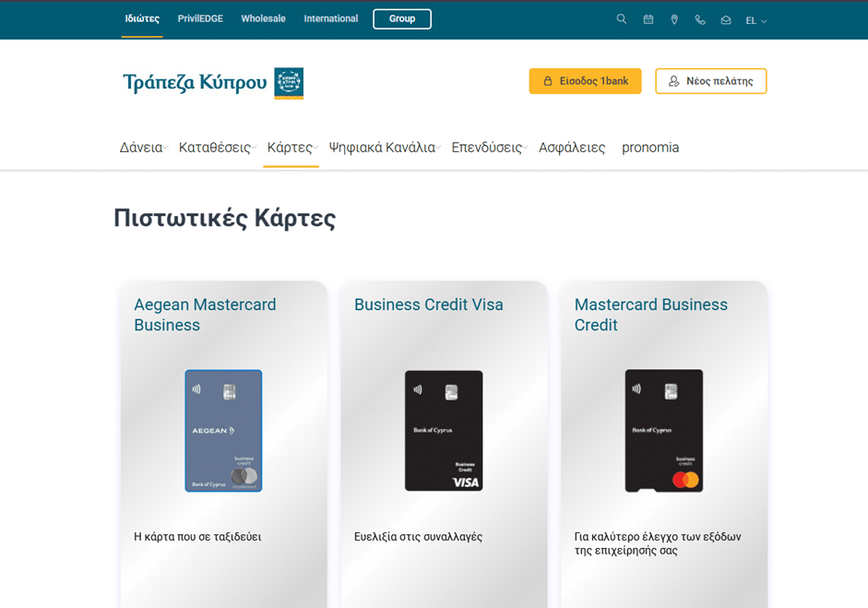The image size is (868, 608).
Task: Click the Business Credit Visa card image
Action: [444, 431]
